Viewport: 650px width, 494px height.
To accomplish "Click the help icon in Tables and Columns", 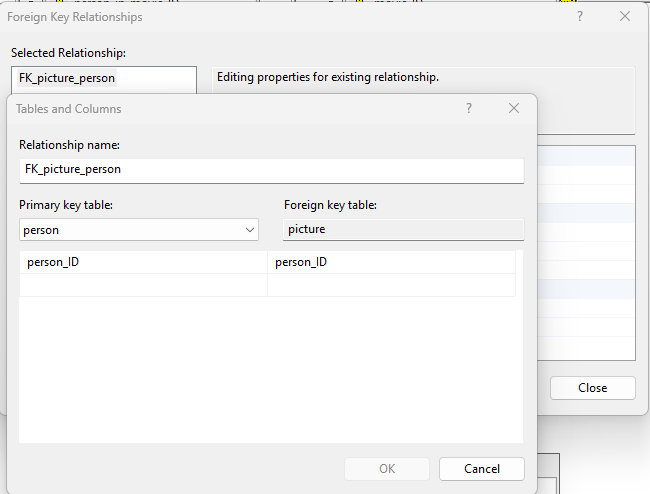I will [468, 109].
